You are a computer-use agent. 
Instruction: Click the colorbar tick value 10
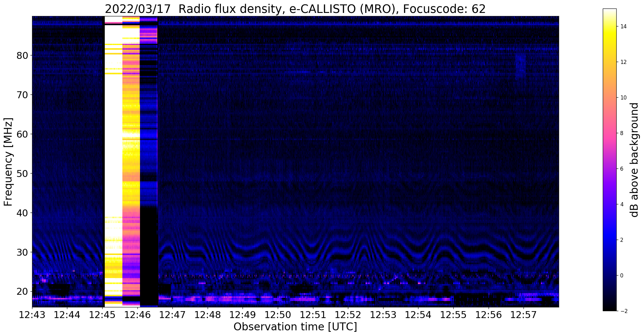[x=623, y=98]
